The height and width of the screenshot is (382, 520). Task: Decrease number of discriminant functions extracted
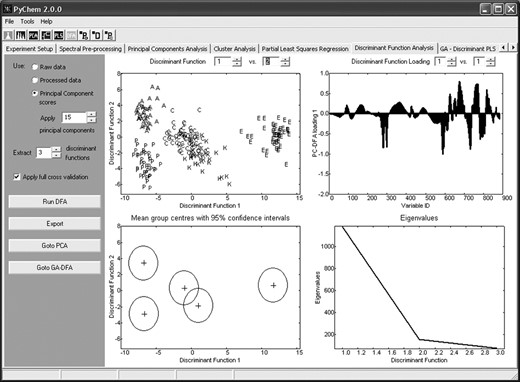57,155
